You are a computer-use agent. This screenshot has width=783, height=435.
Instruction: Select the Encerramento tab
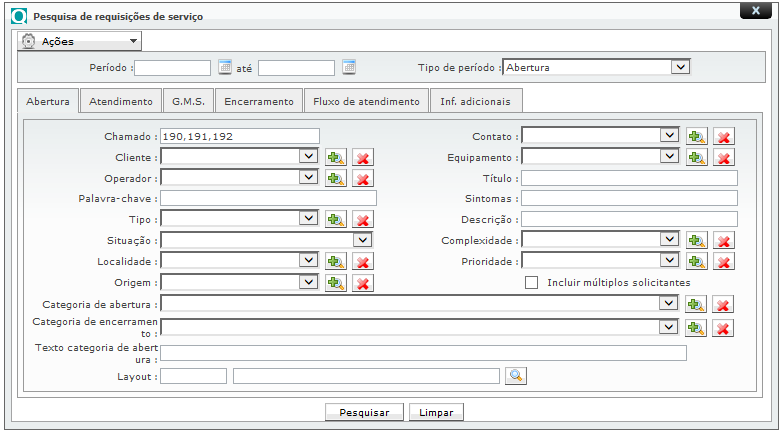tap(258, 101)
